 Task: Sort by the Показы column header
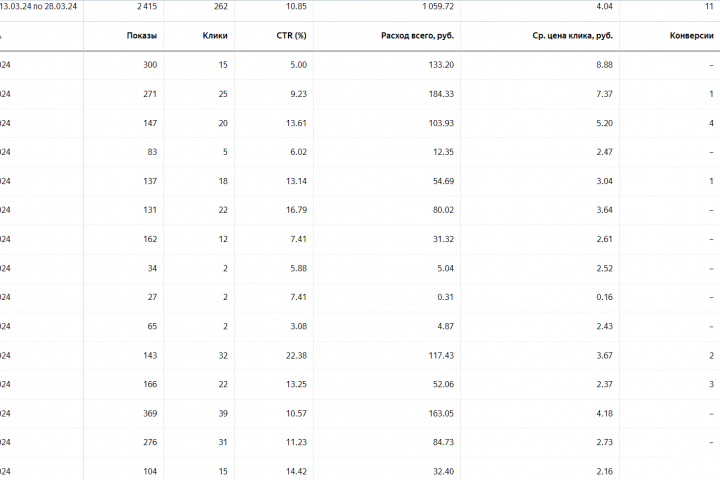tap(141, 36)
